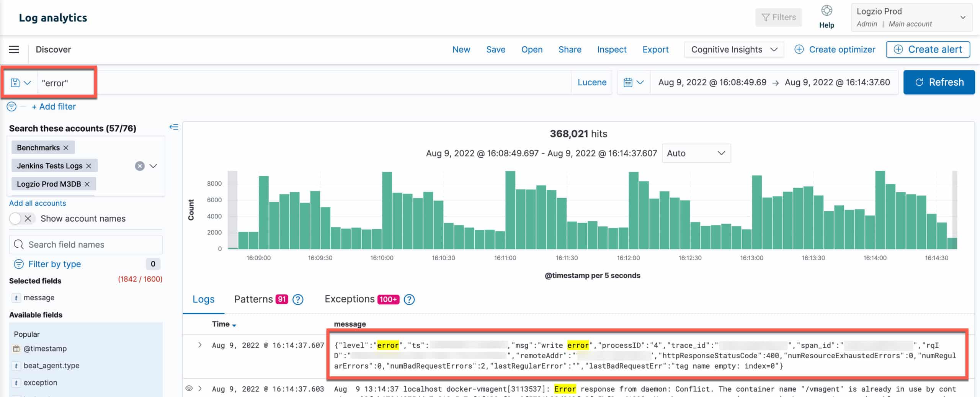
Task: Click New in the top menu
Action: coord(461,49)
